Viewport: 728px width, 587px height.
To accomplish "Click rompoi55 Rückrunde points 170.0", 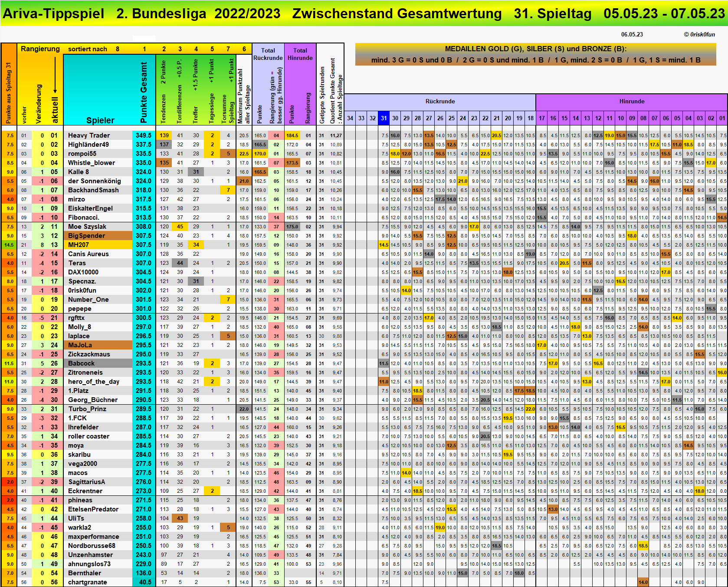I will [260, 154].
